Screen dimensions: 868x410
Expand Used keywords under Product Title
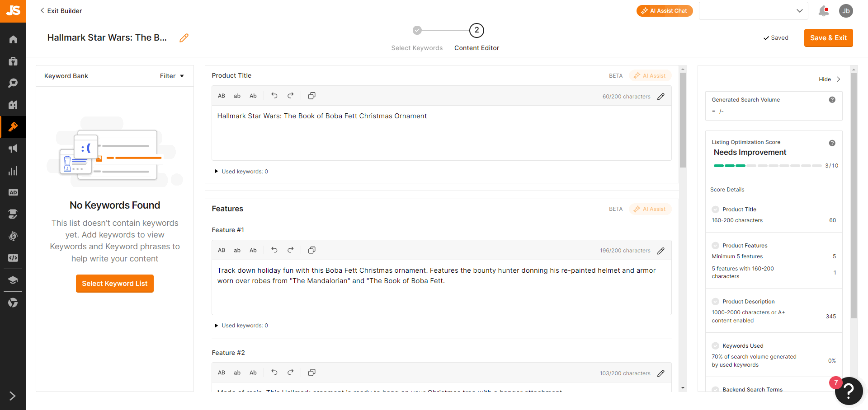tap(241, 172)
